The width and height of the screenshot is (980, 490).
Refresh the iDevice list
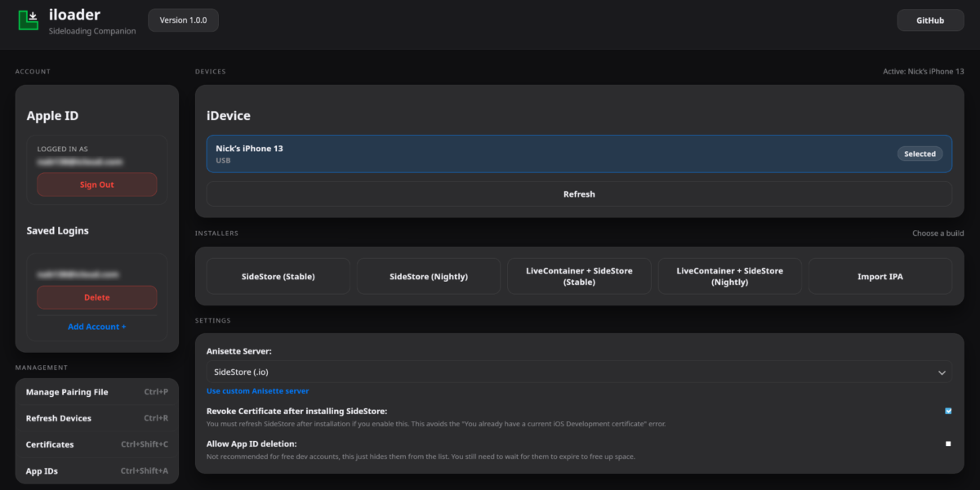(578, 194)
